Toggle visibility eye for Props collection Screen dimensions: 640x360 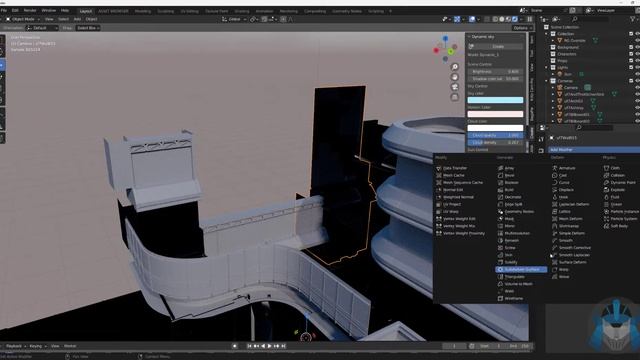[x=638, y=61]
